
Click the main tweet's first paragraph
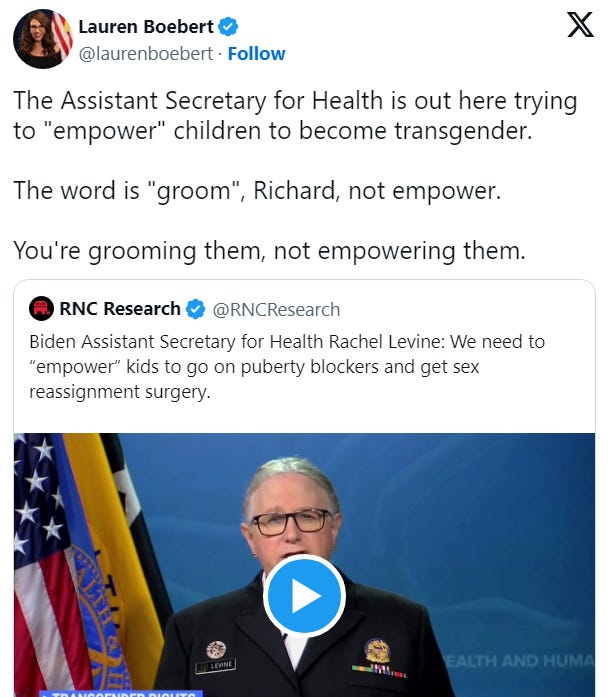coord(295,116)
